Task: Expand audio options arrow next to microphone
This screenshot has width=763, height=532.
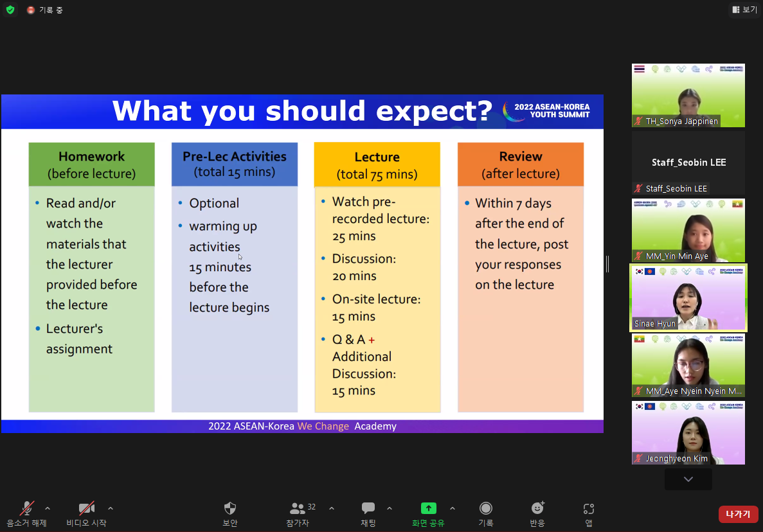Action: tap(48, 508)
